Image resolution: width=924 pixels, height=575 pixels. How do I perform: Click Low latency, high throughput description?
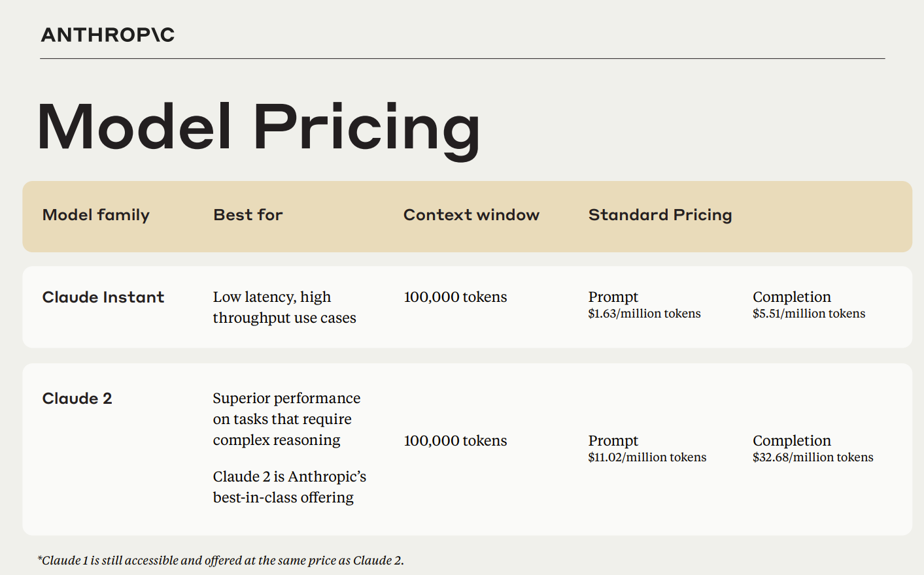coord(284,307)
